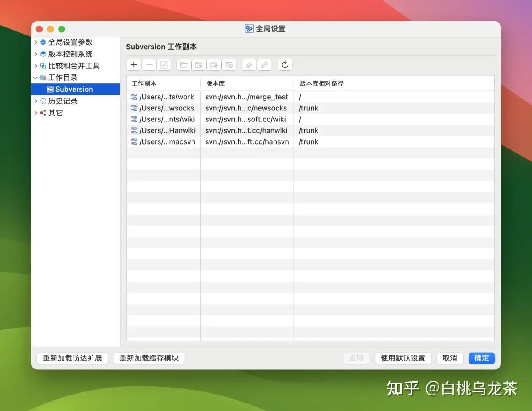This screenshot has height=411, width=532.
Task: Confirm settings with the 确定 button
Action: coord(481,358)
